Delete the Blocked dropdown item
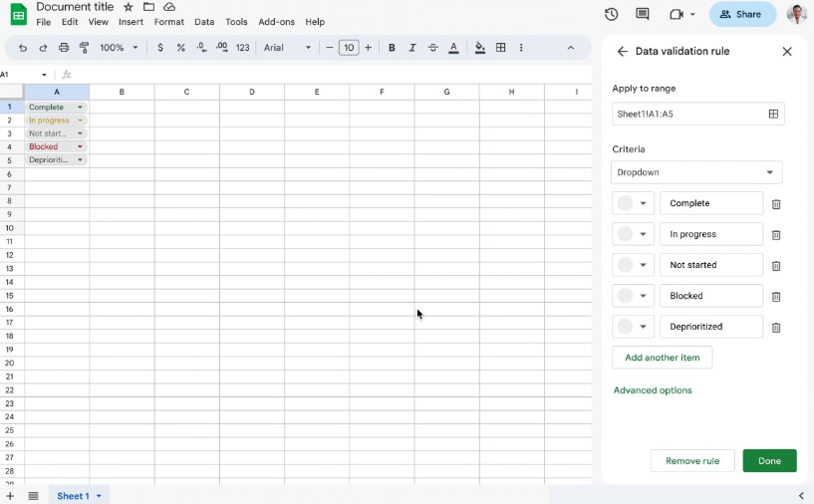Screen dimensions: 814x504 coord(776,297)
